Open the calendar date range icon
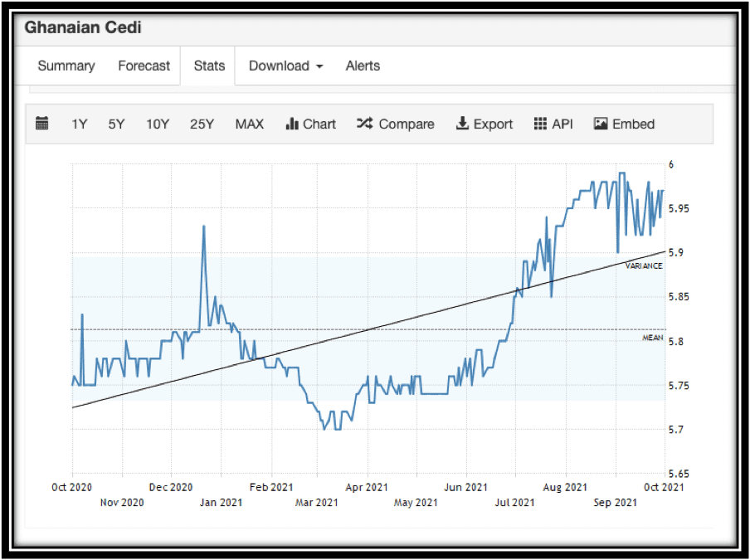This screenshot has height=560, width=750. pos(42,124)
